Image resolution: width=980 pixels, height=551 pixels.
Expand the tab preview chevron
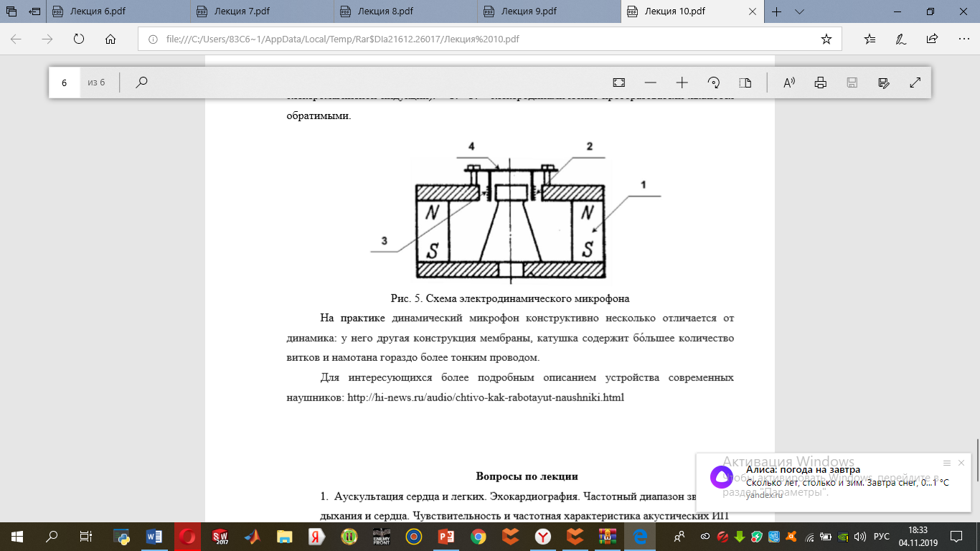click(x=799, y=11)
